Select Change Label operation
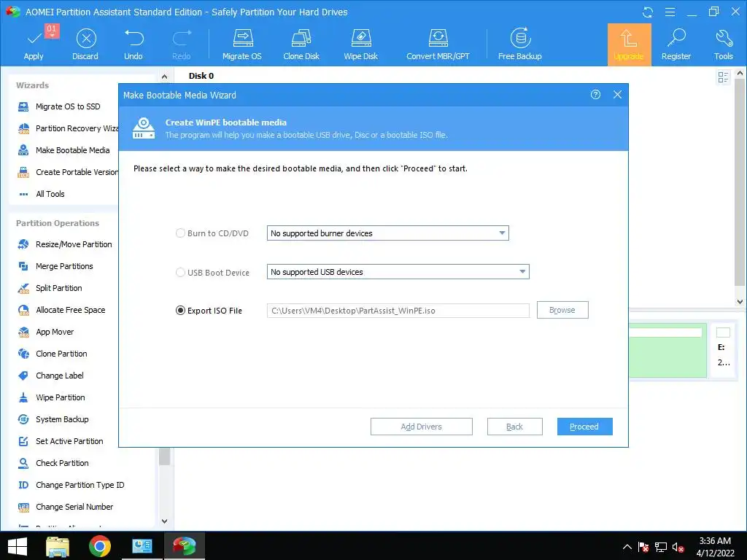The height and width of the screenshot is (560, 747). [50, 376]
